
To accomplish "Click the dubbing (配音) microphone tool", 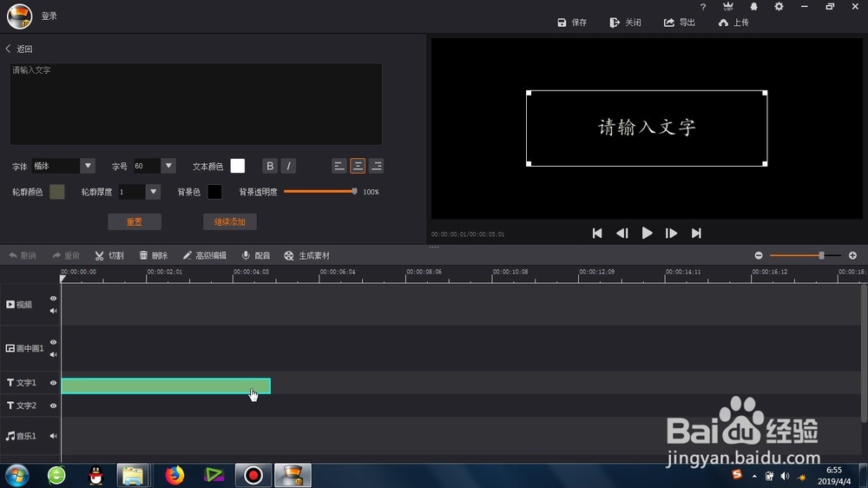I will coord(256,255).
